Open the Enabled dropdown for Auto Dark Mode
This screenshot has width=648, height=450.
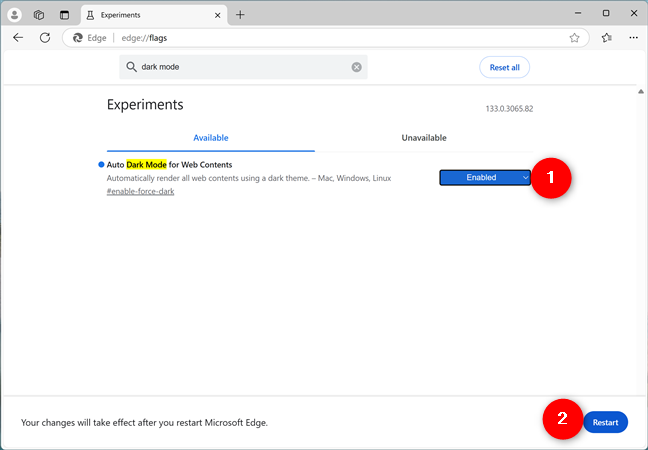[x=485, y=178]
